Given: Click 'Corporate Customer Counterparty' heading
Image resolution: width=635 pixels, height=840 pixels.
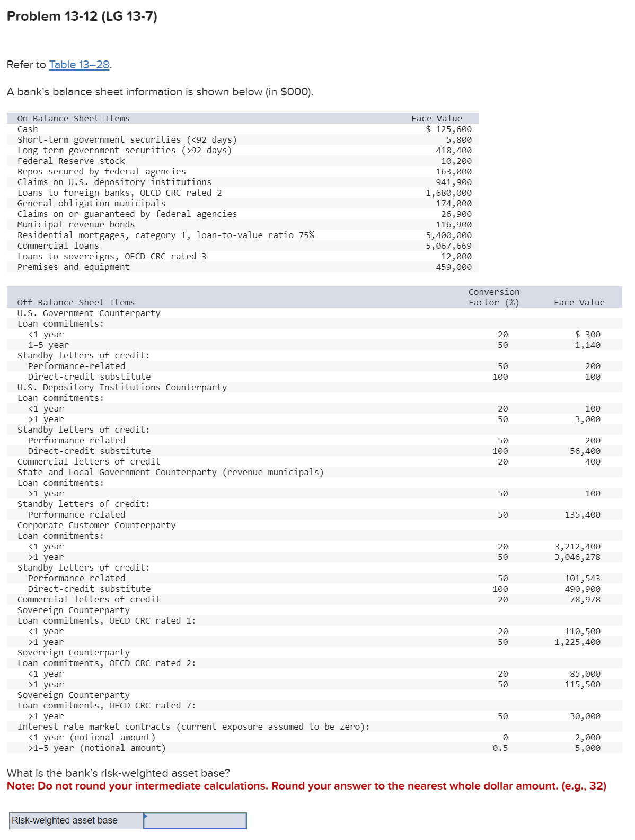Looking at the screenshot, I should click(x=96, y=526).
